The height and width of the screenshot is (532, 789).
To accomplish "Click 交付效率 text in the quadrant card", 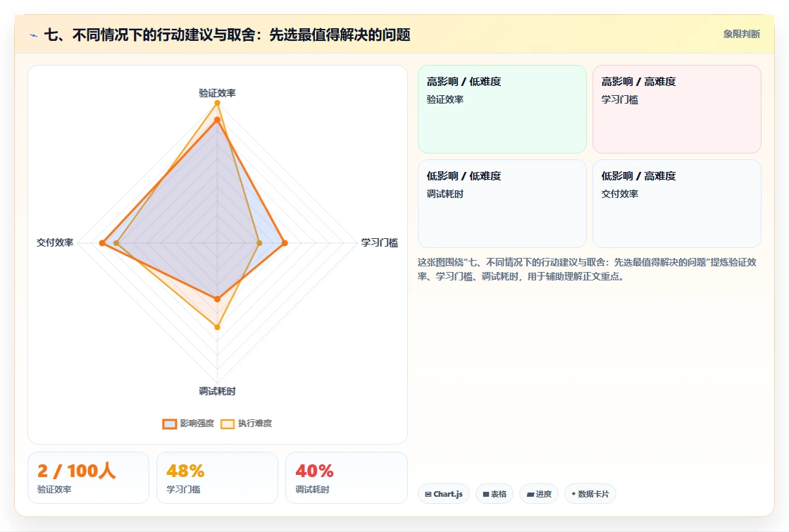I will pyautogui.click(x=619, y=194).
